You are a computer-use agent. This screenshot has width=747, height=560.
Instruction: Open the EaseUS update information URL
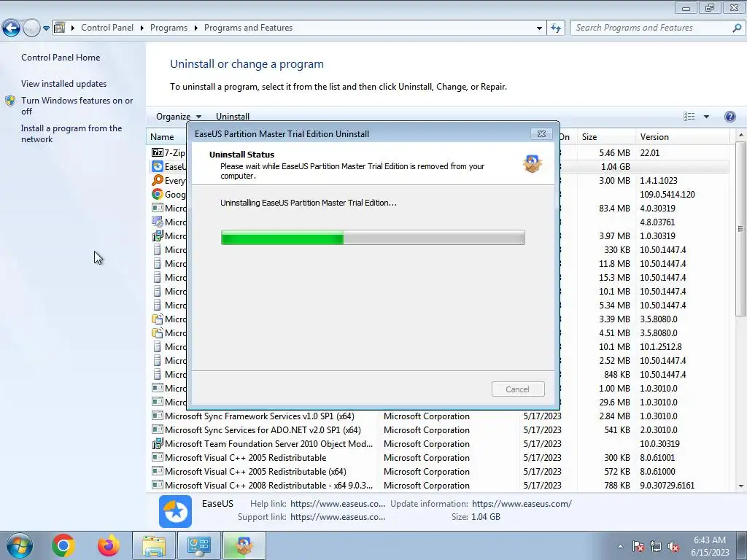click(x=522, y=504)
